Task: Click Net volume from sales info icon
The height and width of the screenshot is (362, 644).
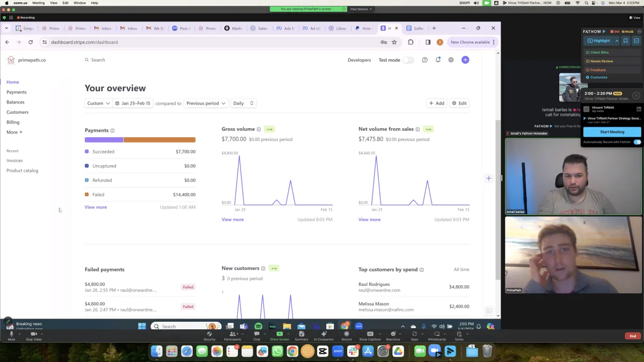Action: (418, 129)
